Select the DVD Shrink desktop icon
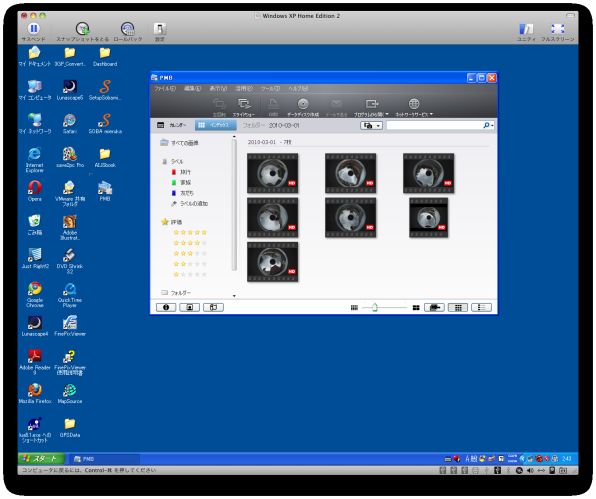This screenshot has width=596, height=499. (70, 261)
